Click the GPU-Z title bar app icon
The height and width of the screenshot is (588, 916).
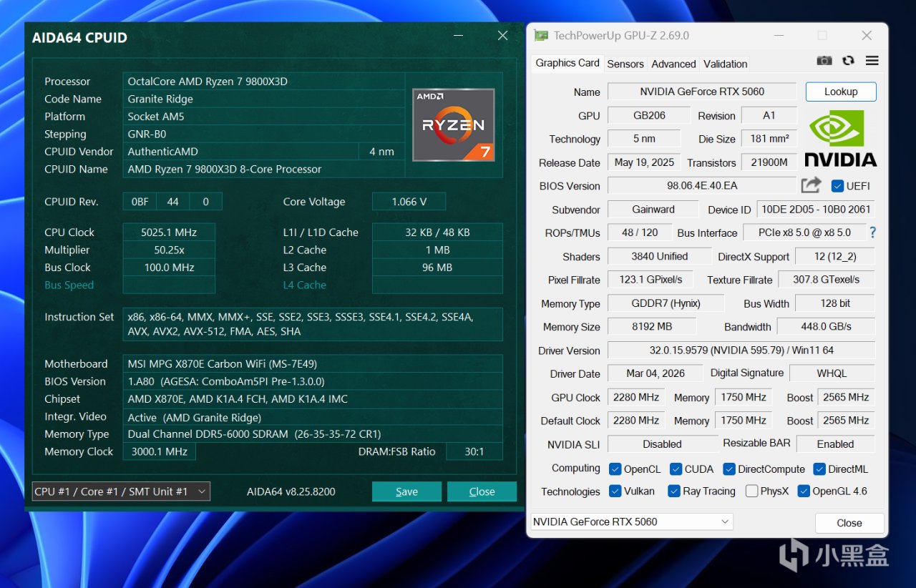pyautogui.click(x=541, y=36)
